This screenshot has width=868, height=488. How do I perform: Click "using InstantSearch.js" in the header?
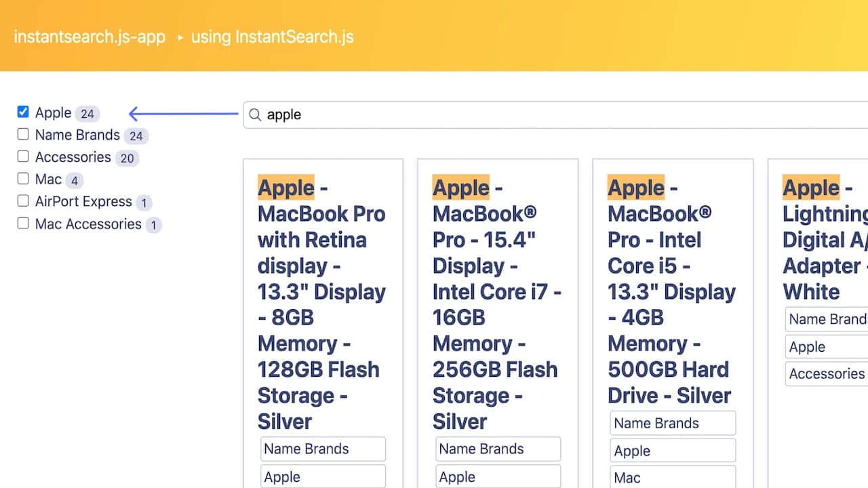point(272,37)
